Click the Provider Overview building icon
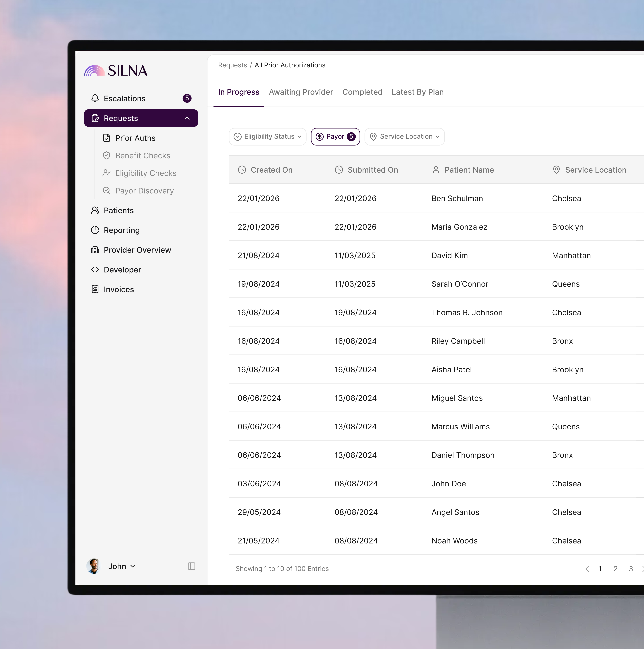 (x=95, y=250)
